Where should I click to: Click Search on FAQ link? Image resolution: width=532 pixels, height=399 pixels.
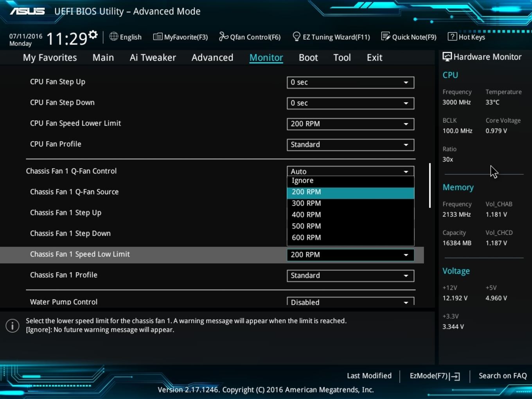[503, 376]
